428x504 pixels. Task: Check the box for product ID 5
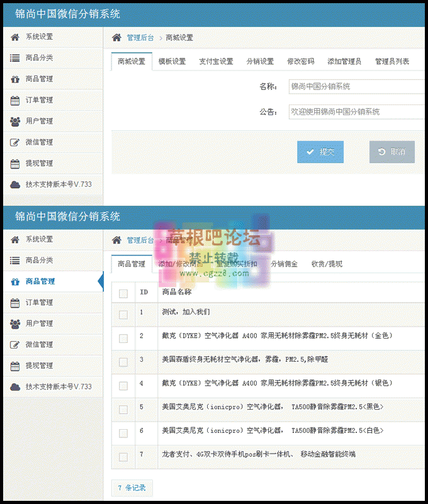123,410
